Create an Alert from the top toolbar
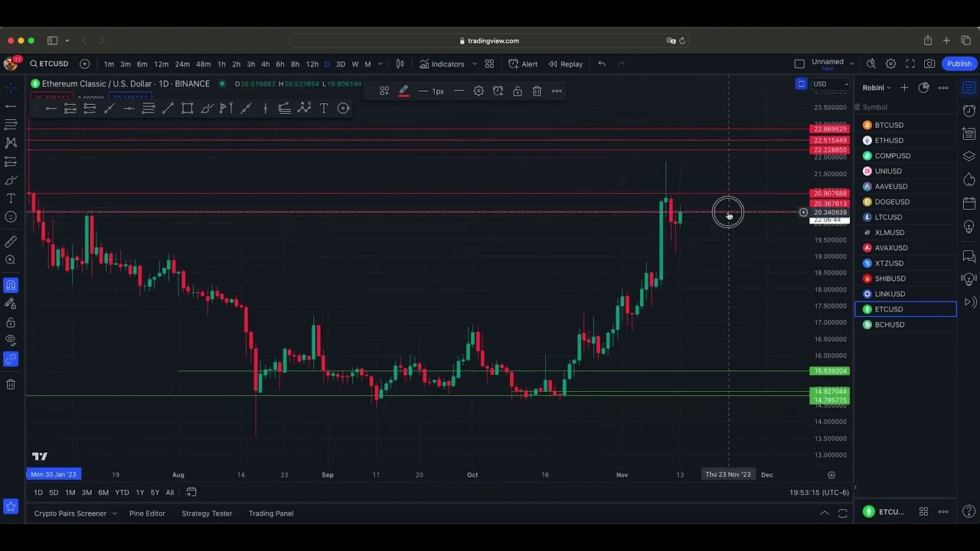 pyautogui.click(x=523, y=64)
